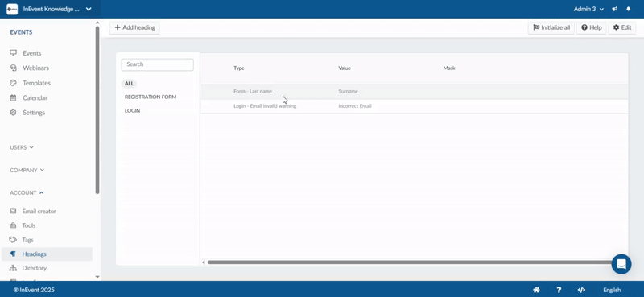Change the English language selector

[x=612, y=290]
